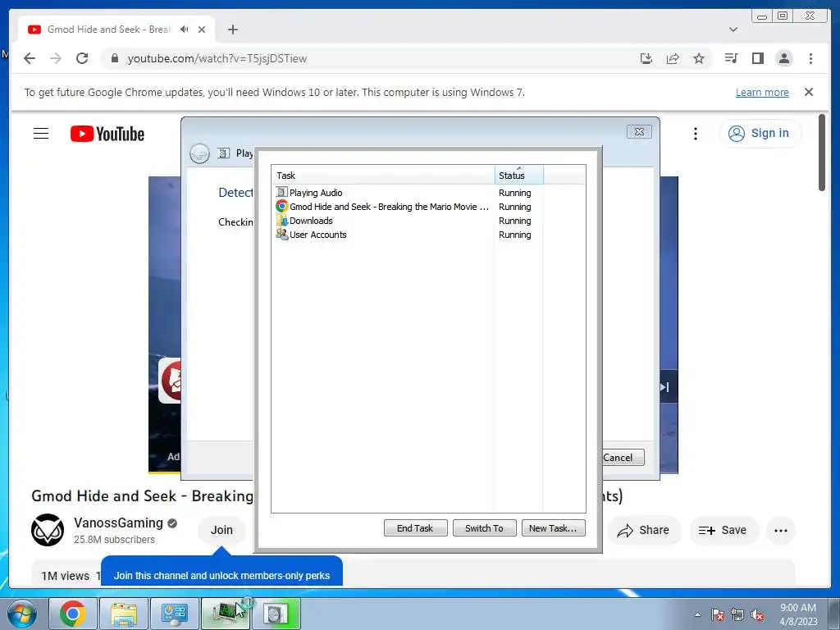Go to YouTube home via logo
The width and height of the screenshot is (840, 630).
[107, 134]
